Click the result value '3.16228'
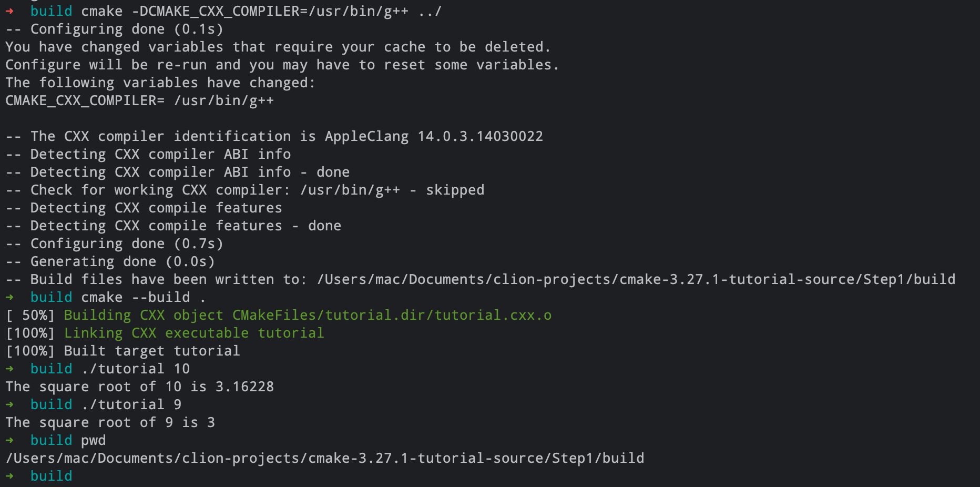 click(244, 387)
